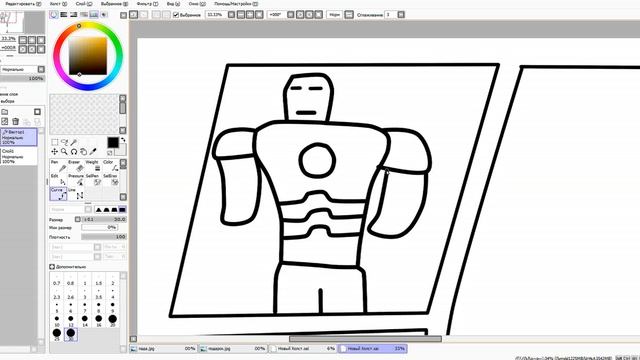Open the Холст menu

click(x=58, y=4)
